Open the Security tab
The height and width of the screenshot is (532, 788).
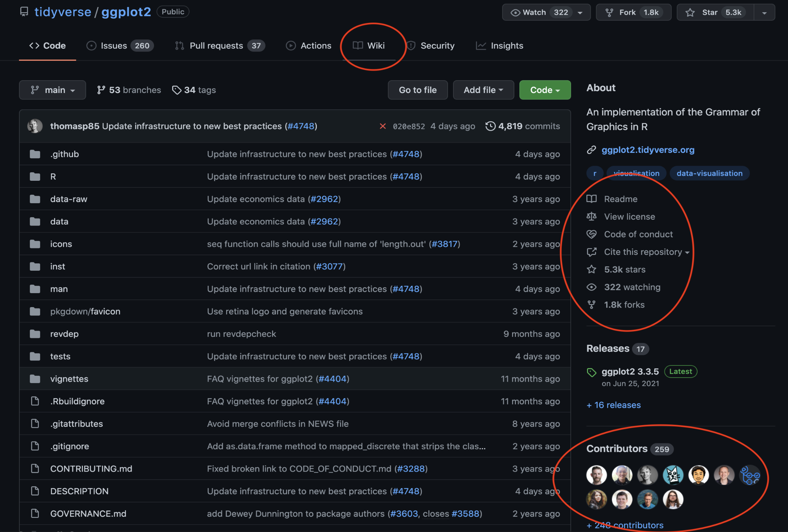[430, 45]
